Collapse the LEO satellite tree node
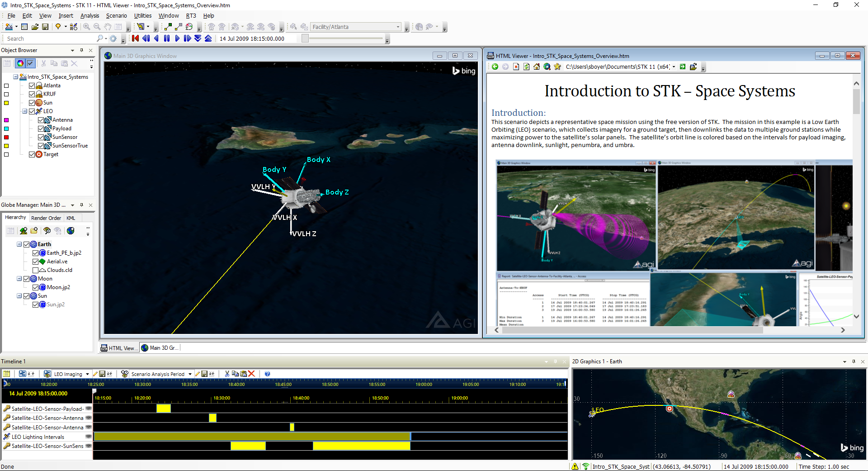 pyautogui.click(x=25, y=111)
